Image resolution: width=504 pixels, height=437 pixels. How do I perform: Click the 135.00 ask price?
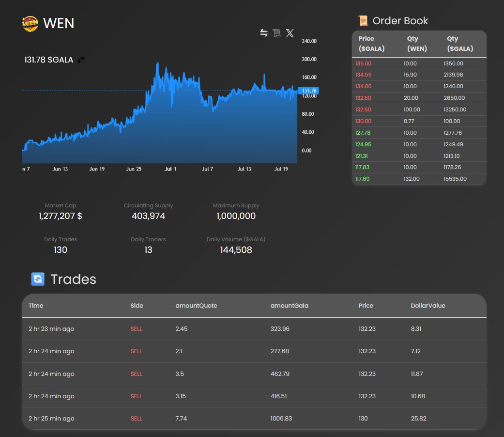point(363,63)
